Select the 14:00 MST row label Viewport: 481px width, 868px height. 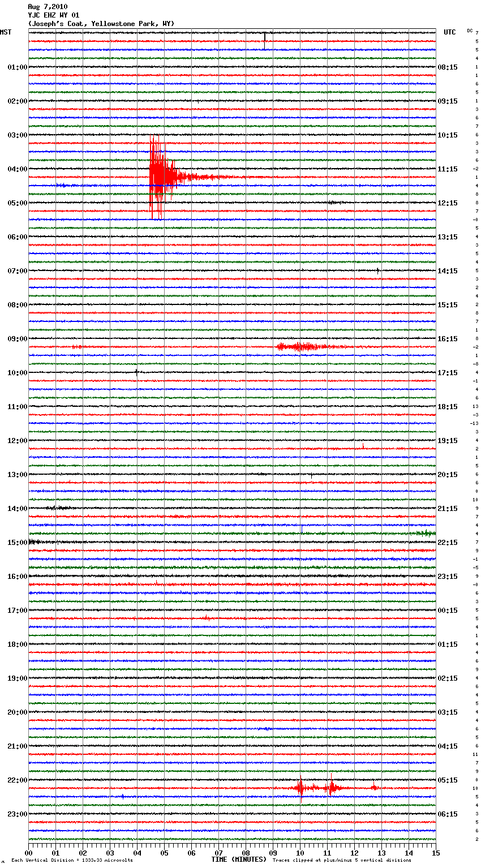pyautogui.click(x=18, y=509)
